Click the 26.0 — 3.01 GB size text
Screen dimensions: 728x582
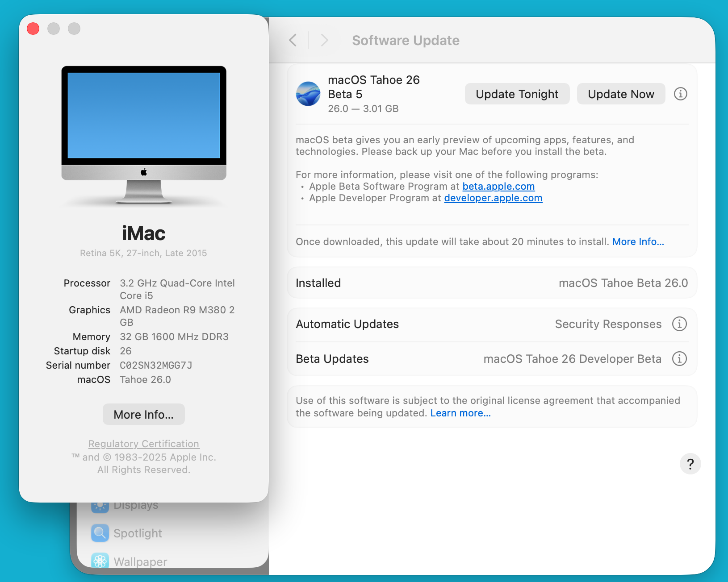tap(363, 109)
